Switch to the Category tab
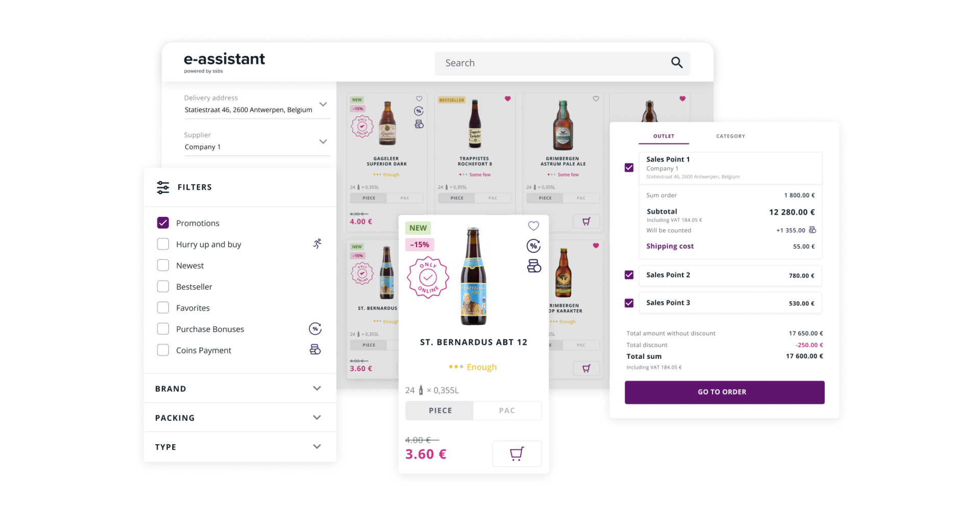 click(730, 136)
